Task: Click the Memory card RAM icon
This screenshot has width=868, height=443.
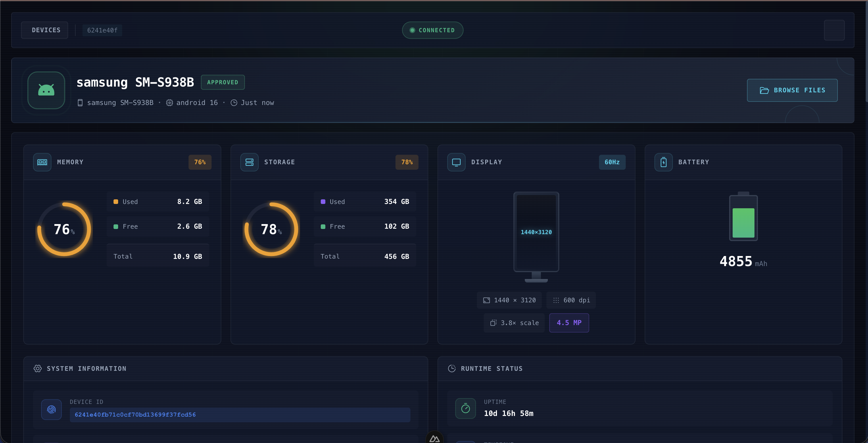Action: (x=42, y=162)
